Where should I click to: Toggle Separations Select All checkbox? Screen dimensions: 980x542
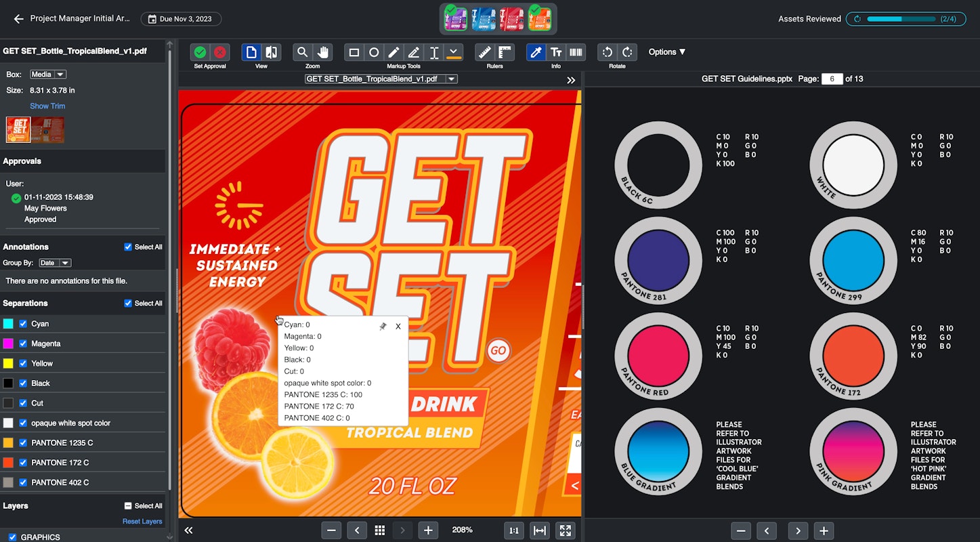[x=128, y=304]
